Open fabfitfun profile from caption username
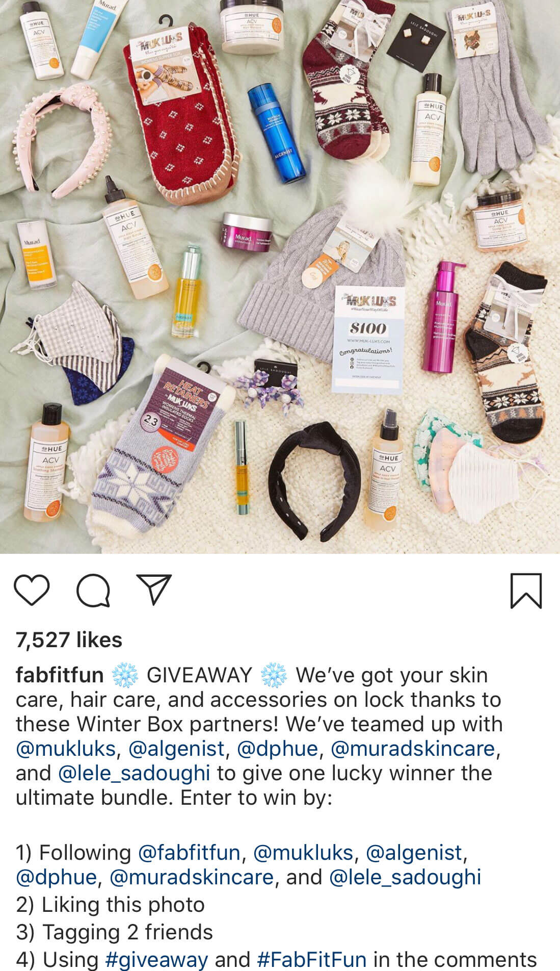Viewport: 560px width, 971px height. point(60,675)
